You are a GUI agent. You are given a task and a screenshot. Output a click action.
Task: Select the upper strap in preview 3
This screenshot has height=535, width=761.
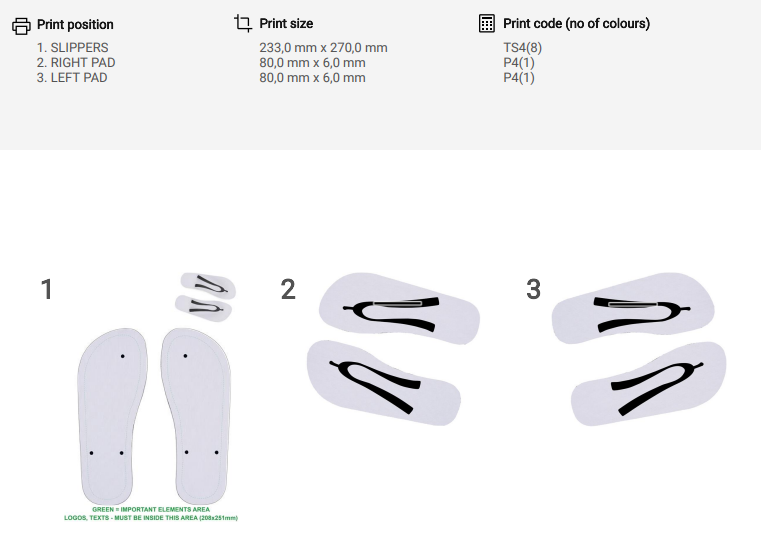633,308
